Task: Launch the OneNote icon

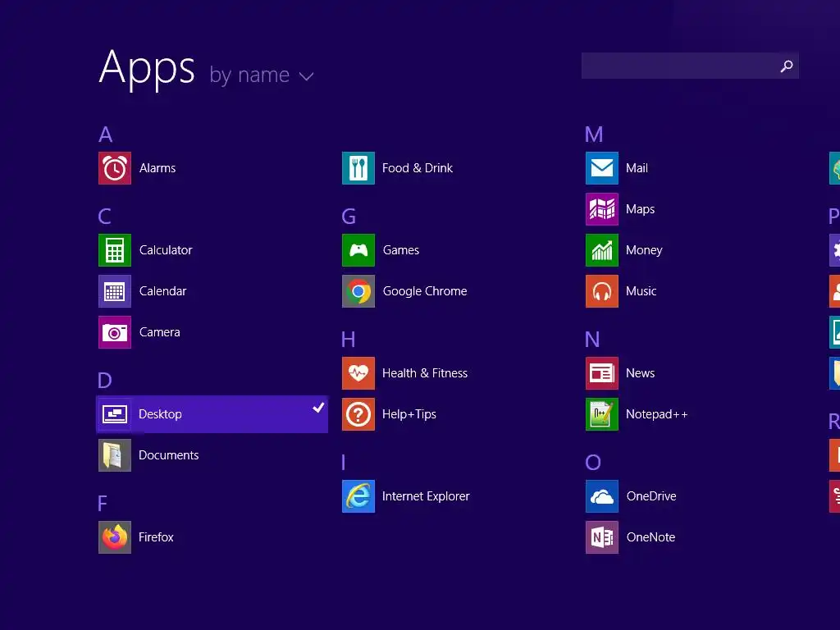Action: [602, 537]
